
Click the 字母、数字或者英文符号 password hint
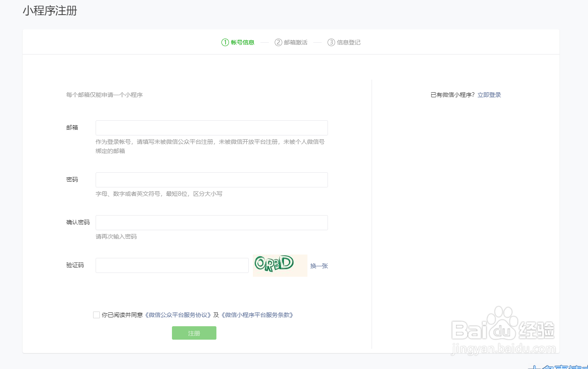[159, 194]
